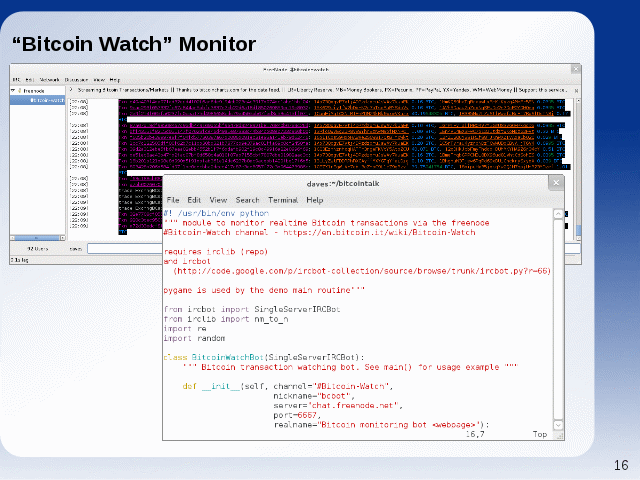Click "from ircbot import SingleServerIRCBot" line
Image resolution: width=640 pixels, height=480 pixels.
click(x=252, y=309)
